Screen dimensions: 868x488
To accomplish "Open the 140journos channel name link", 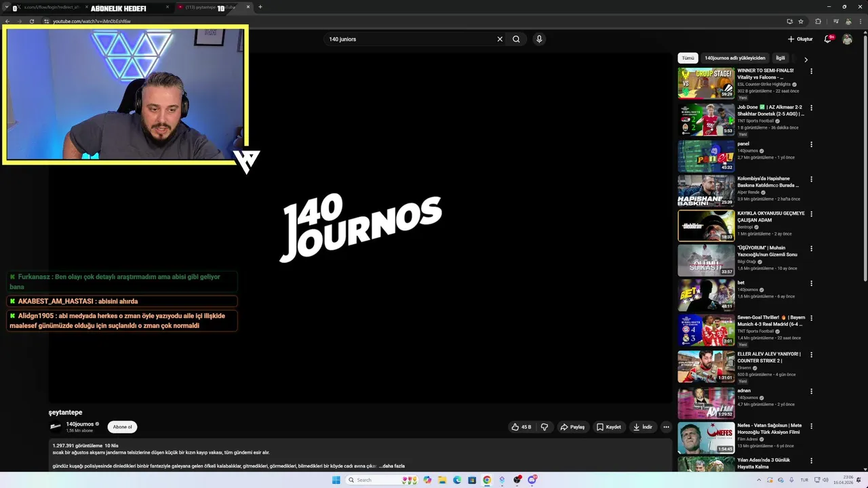I will [80, 424].
